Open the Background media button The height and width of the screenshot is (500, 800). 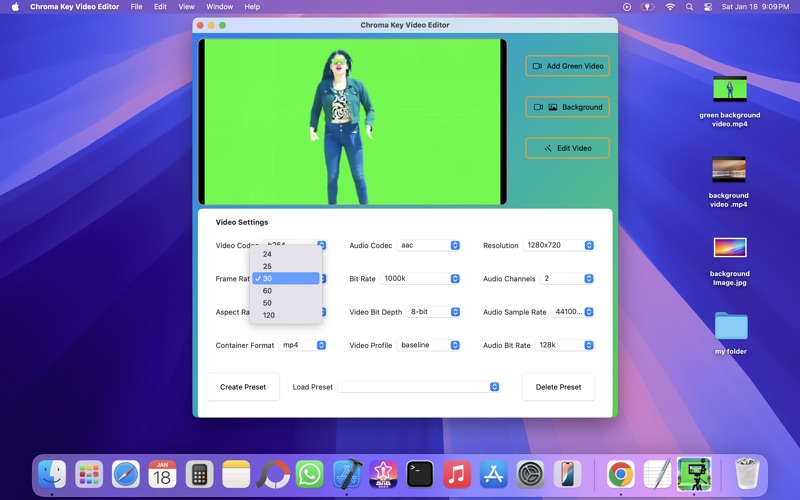tap(567, 107)
